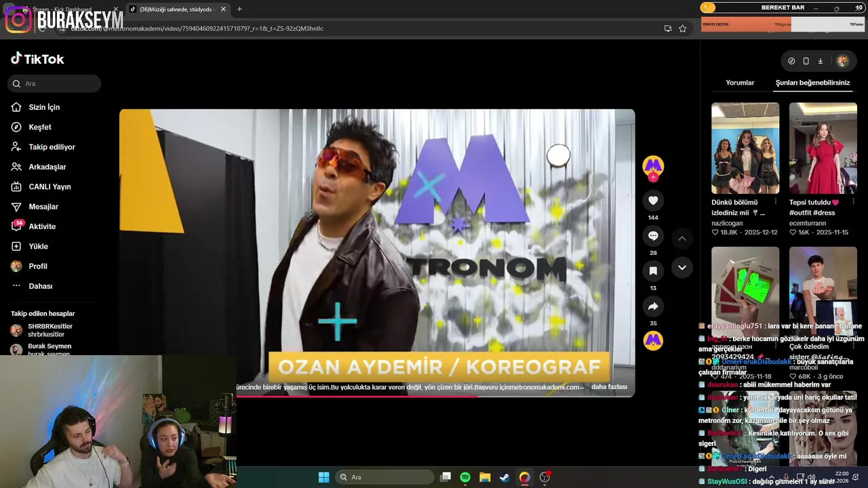Viewport: 868px width, 488px height.
Task: Open ecemturrann username link
Action: click(808, 223)
